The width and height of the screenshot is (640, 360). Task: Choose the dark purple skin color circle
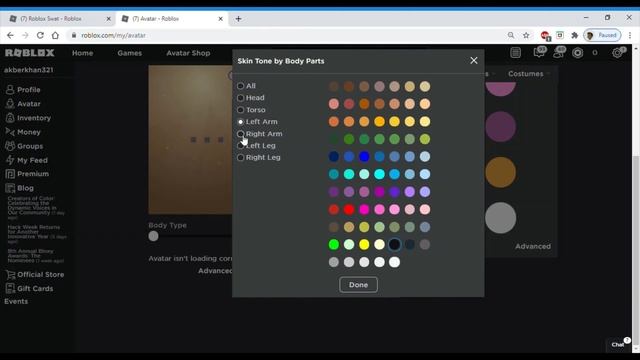click(x=500, y=127)
